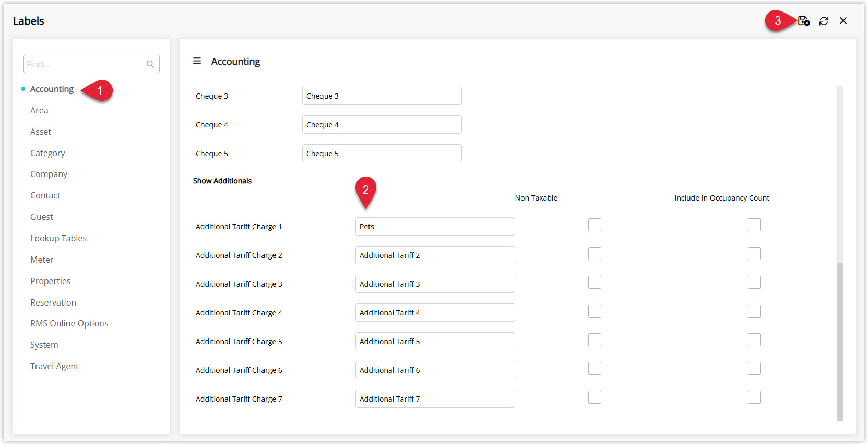Open Lookup Tables section
868x445 pixels.
point(58,238)
